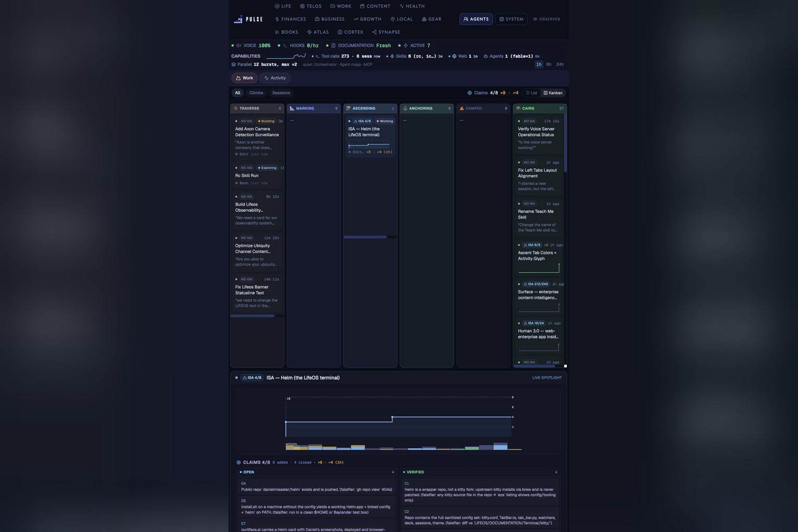Image resolution: width=798 pixels, height=532 pixels.
Task: Click the Cairn column vertical scrollbar
Action: [565, 143]
